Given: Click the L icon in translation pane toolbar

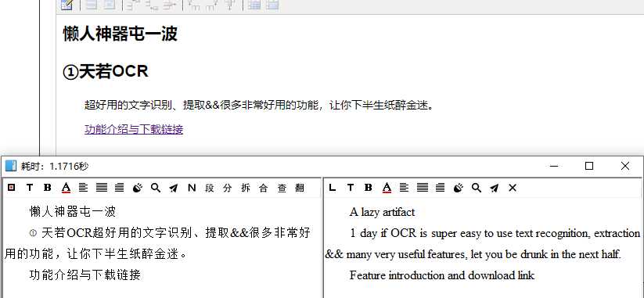Looking at the screenshot, I should pos(333,188).
